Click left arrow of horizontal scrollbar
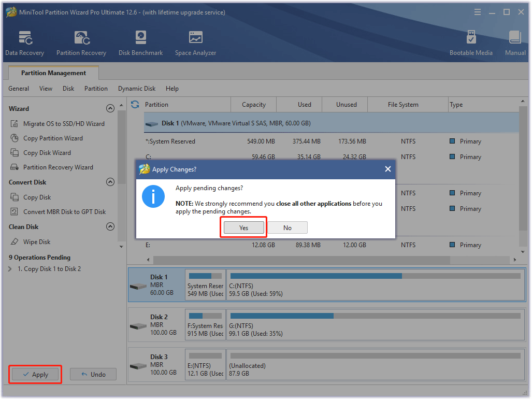 (148, 260)
